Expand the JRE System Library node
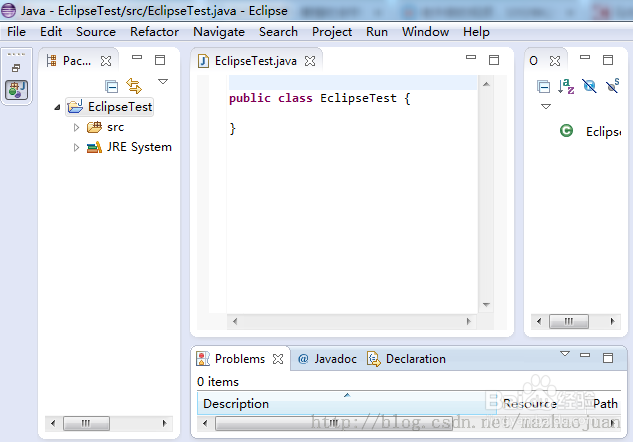 (x=76, y=148)
